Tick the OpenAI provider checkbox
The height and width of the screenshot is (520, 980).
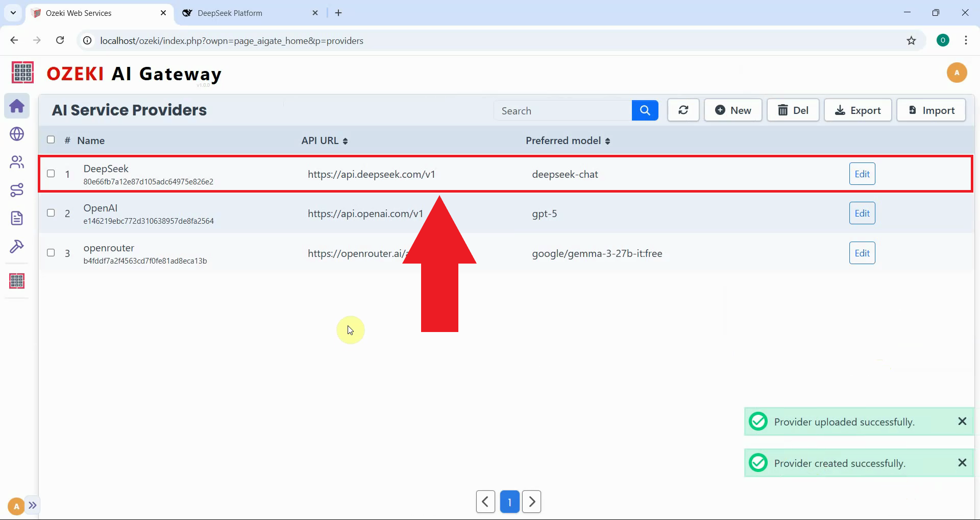(x=51, y=213)
